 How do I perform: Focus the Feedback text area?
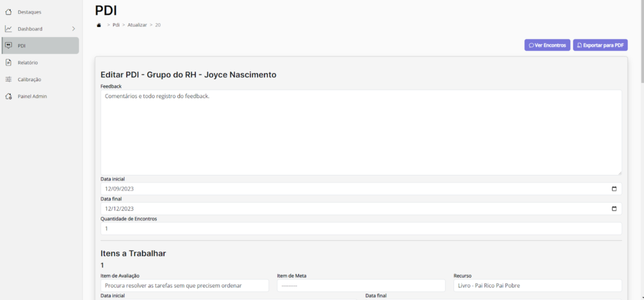360,132
